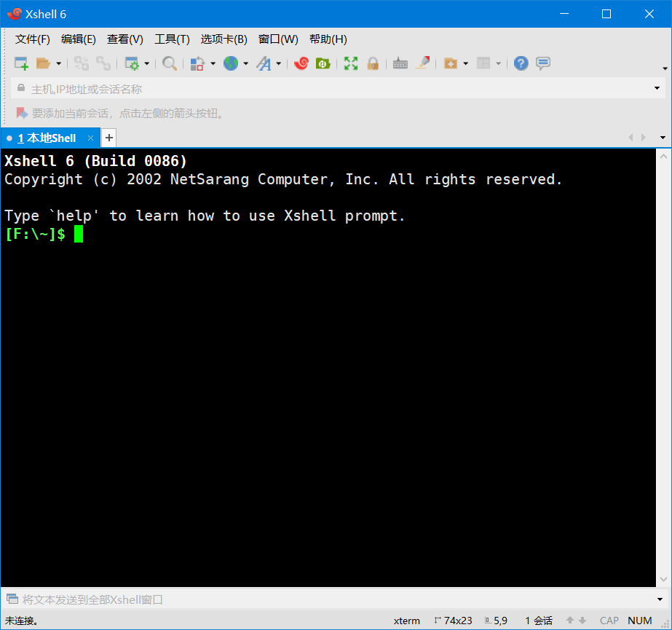
Task: Expand the layout dropdown arrow
Action: pos(499,63)
